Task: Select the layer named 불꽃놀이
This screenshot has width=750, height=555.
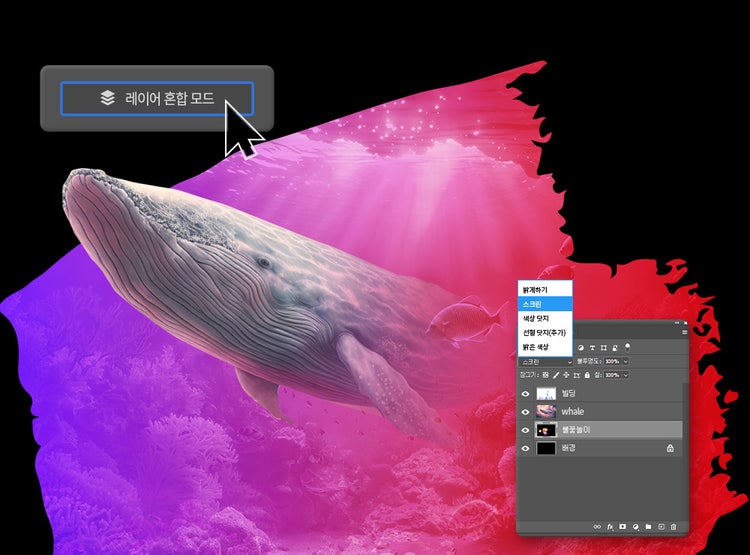Action: (576, 430)
